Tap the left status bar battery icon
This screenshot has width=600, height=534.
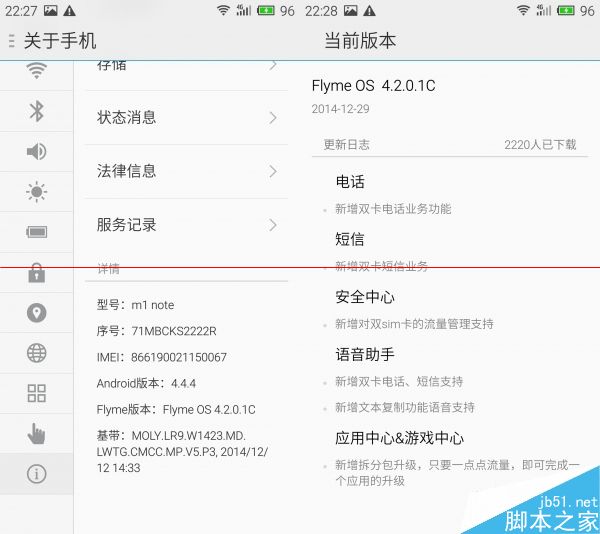(266, 10)
